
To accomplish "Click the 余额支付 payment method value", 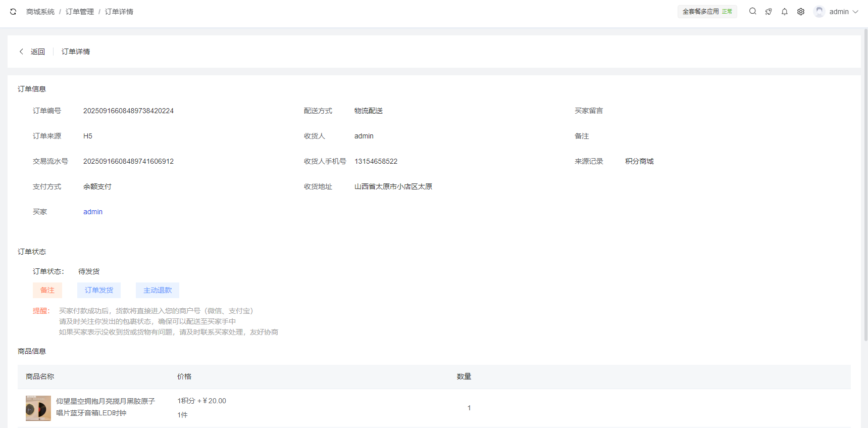I will [x=97, y=186].
